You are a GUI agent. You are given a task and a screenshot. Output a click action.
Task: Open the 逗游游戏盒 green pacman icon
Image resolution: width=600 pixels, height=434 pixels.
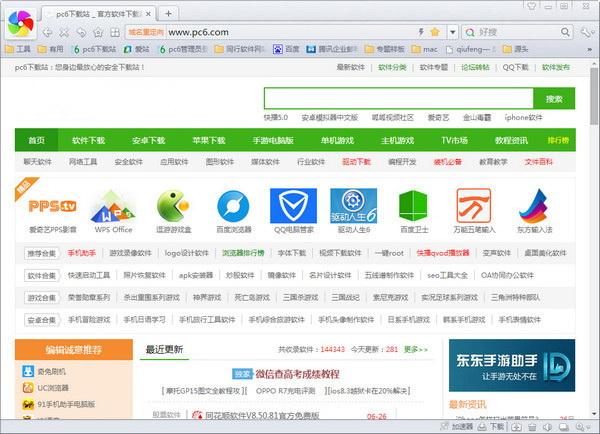[x=173, y=206]
